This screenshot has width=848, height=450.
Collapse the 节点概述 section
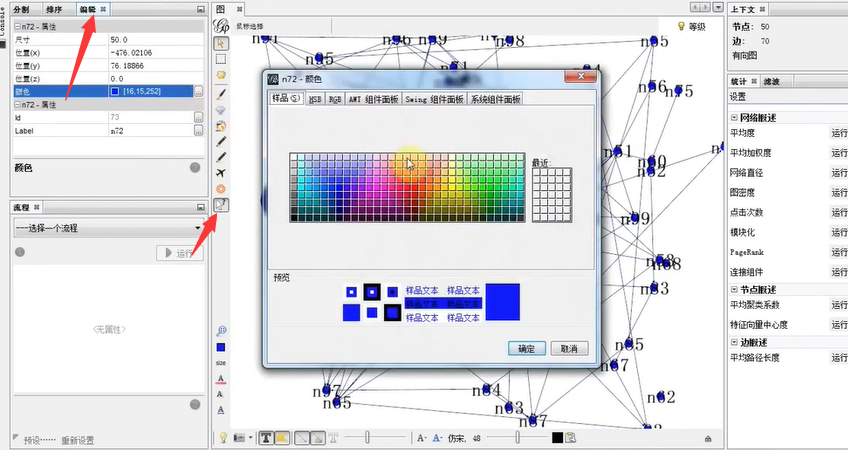click(734, 289)
